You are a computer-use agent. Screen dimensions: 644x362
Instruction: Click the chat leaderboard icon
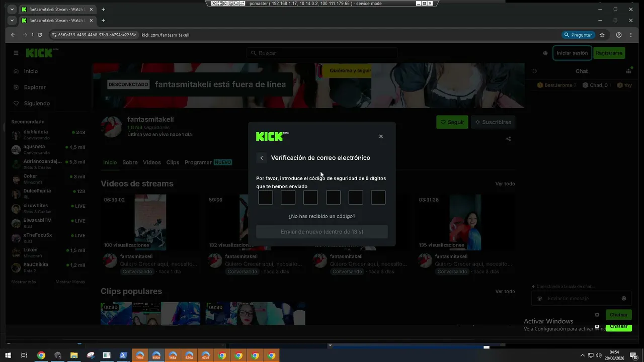[x=628, y=71]
